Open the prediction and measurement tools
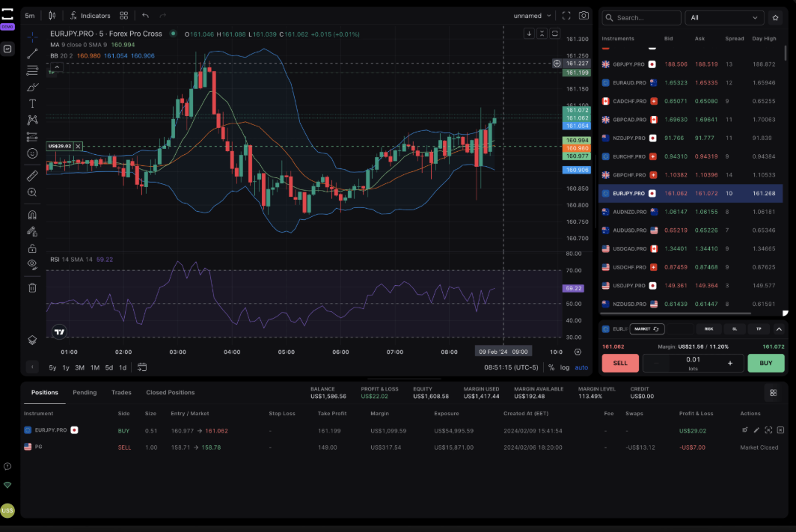 point(32,136)
